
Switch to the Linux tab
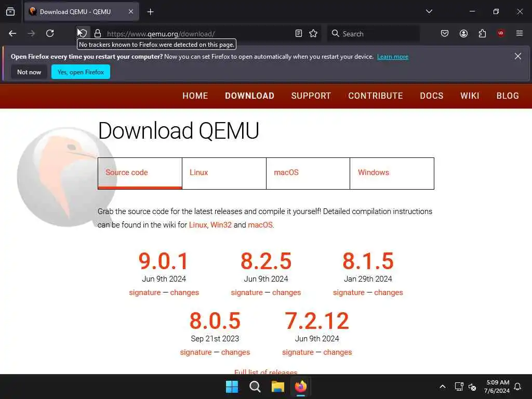point(224,174)
